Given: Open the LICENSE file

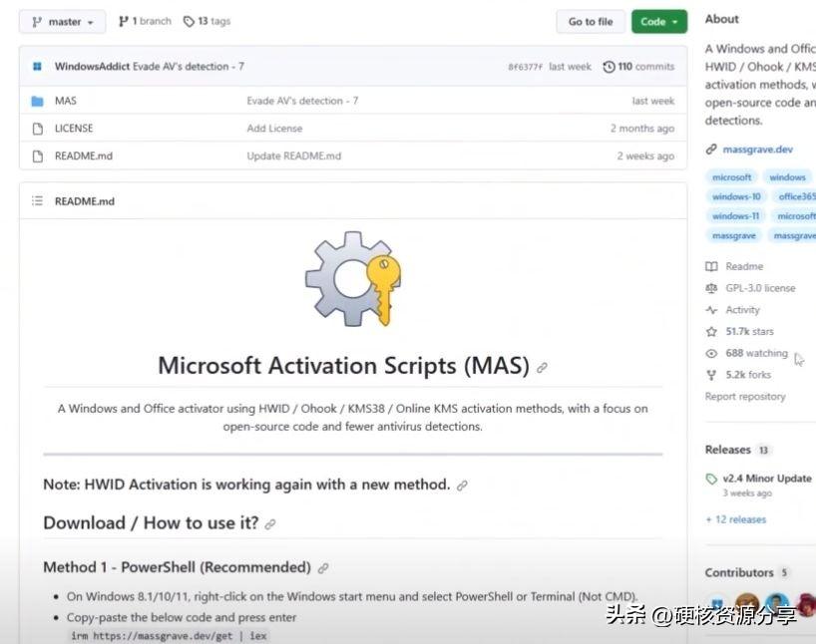Looking at the screenshot, I should (74, 128).
